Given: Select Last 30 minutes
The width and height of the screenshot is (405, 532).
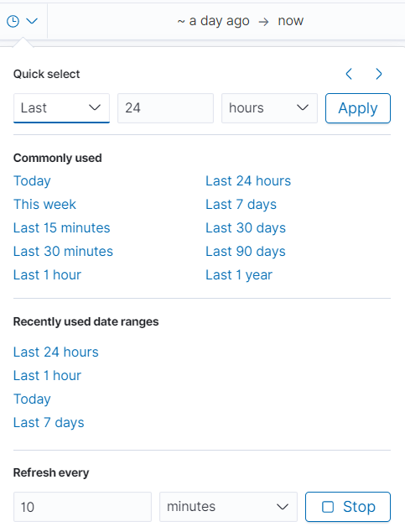Looking at the screenshot, I should (63, 251).
